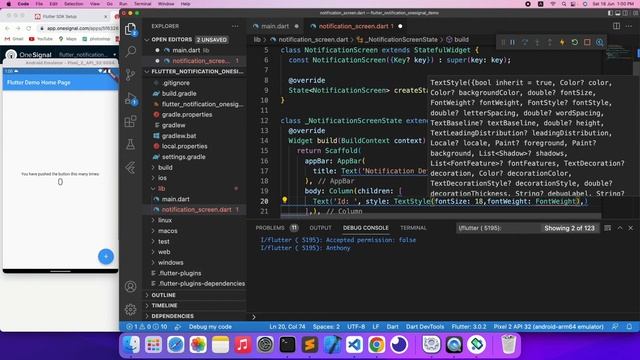Click the lightbulb quick fix on line 20
The width and height of the screenshot is (640, 360).
click(x=284, y=200)
